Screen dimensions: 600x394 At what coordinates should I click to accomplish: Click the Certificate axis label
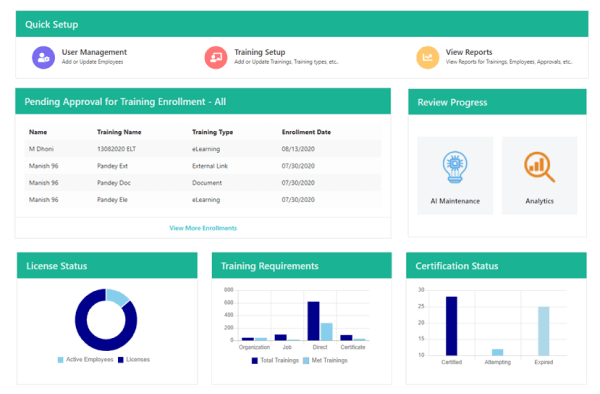(353, 347)
